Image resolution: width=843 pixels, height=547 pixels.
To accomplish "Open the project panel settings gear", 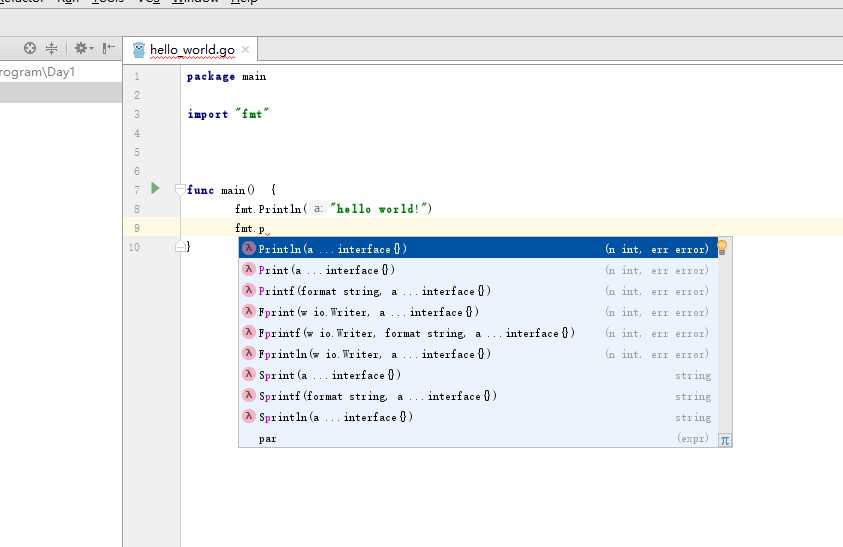I will click(x=83, y=48).
